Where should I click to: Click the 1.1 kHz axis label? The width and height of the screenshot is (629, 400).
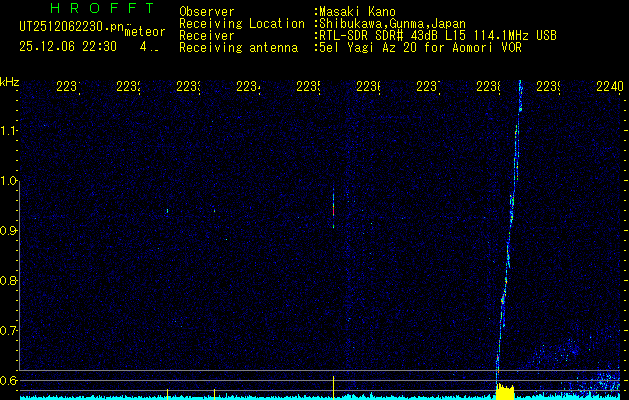8,130
